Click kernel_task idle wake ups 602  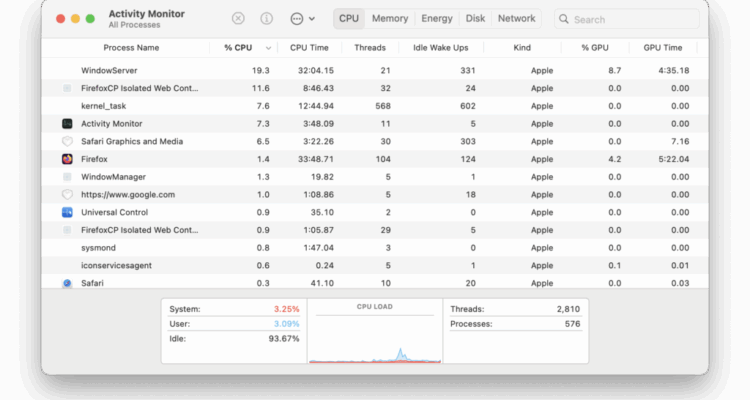(467, 106)
